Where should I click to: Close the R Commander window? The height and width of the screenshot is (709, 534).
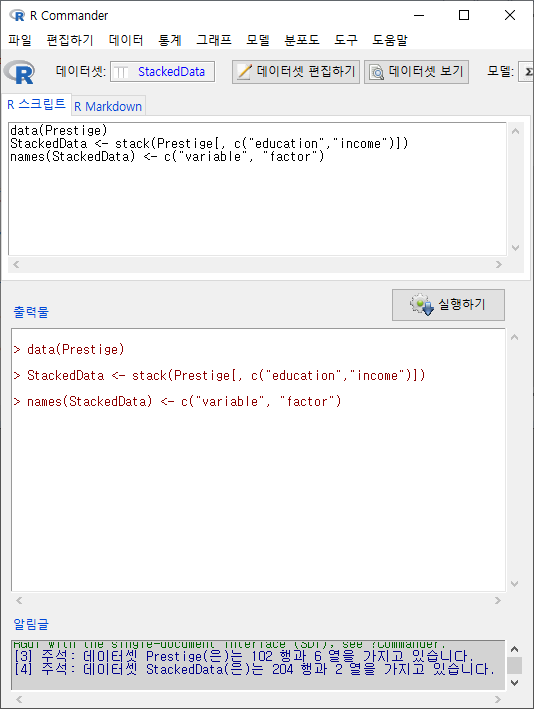(510, 15)
